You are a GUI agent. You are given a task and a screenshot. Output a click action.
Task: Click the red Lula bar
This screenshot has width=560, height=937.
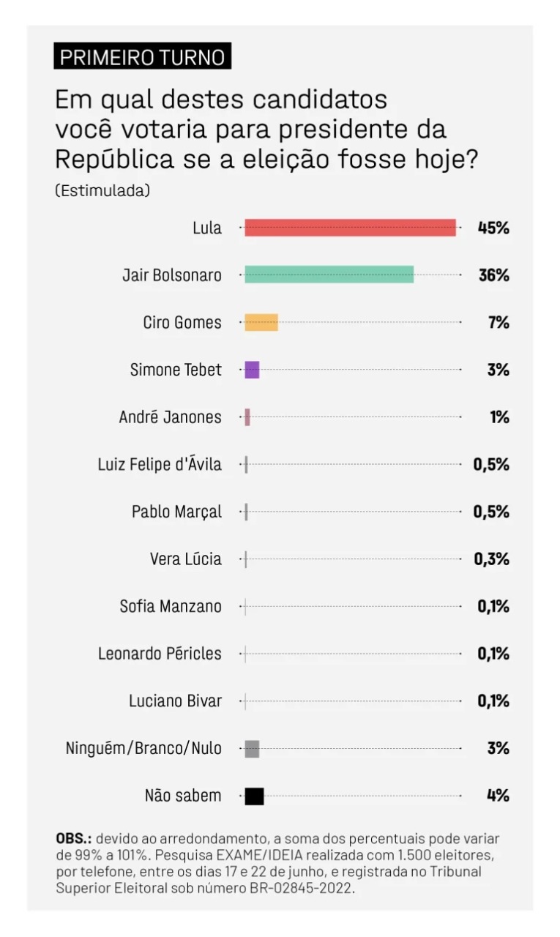tap(350, 228)
